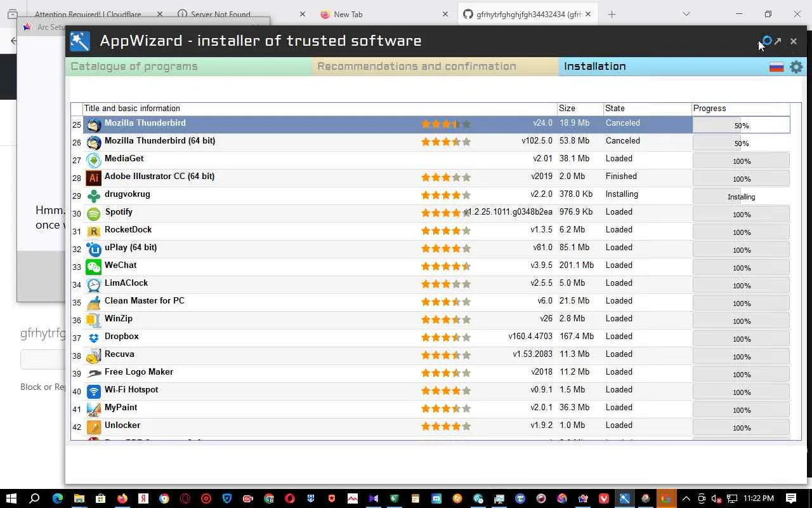Switch language via the Russian flag icon

(x=776, y=67)
